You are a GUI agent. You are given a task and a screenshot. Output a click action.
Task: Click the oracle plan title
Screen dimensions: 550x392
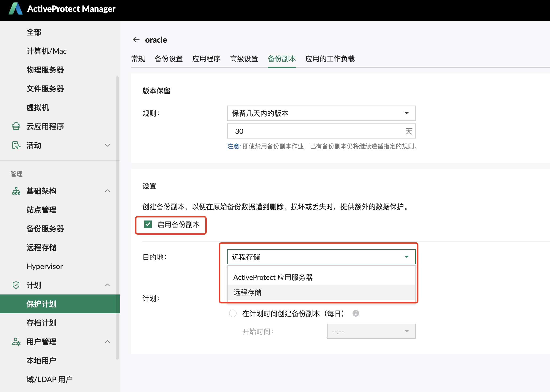click(156, 40)
